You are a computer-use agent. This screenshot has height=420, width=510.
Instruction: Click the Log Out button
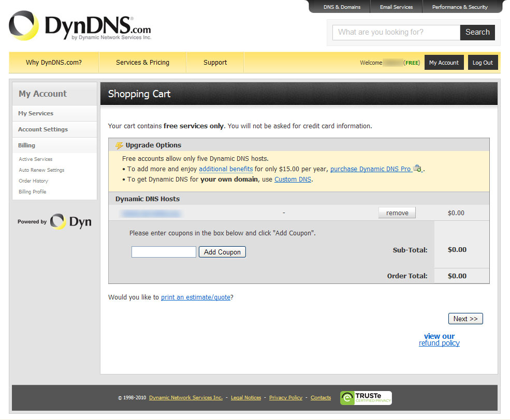tap(483, 63)
